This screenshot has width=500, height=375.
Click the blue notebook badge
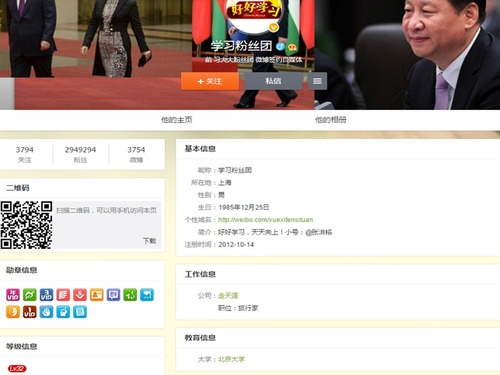(80, 312)
